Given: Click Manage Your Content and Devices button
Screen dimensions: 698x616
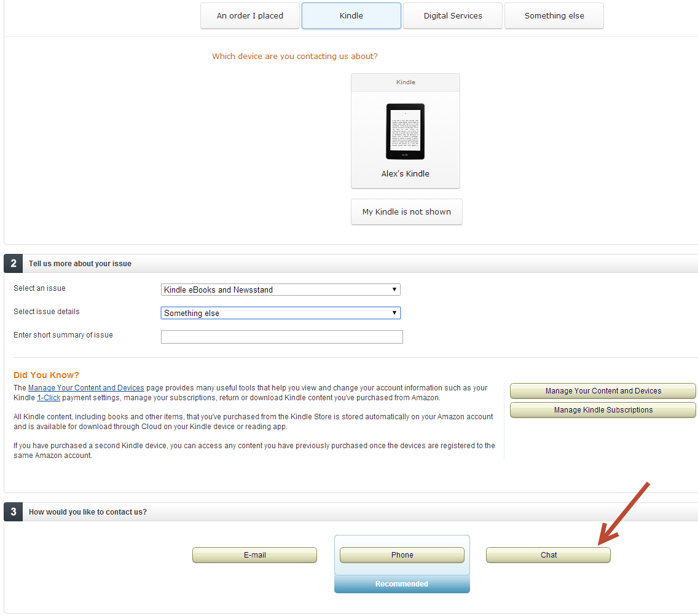Looking at the screenshot, I should (x=603, y=391).
